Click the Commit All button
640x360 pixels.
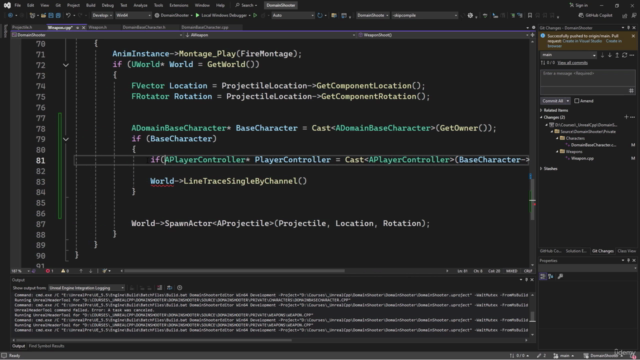553,101
